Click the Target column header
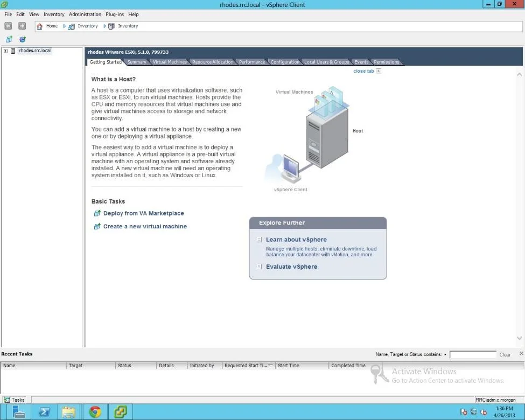The image size is (525, 420). [91, 366]
